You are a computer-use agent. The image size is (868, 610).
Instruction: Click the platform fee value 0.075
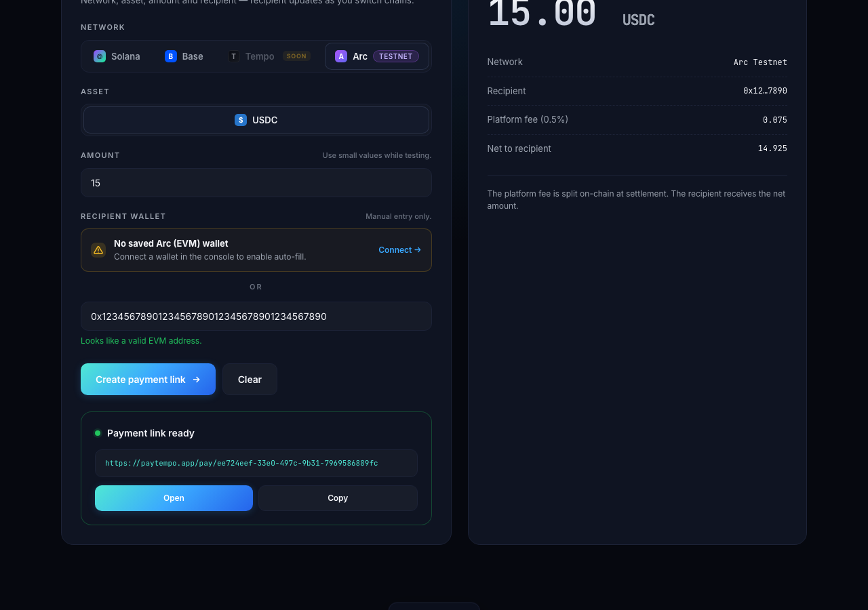[x=775, y=120]
